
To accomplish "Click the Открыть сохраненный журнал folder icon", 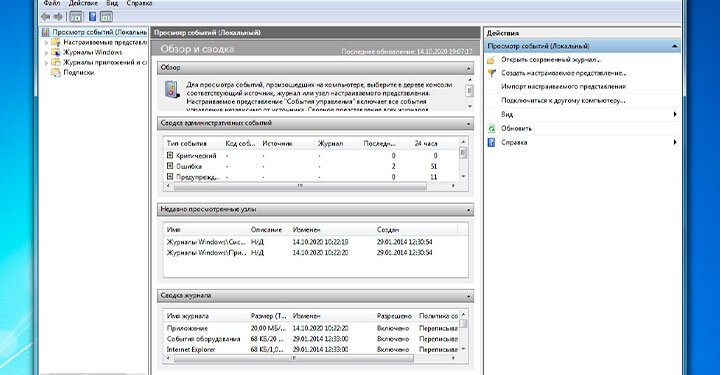I will coord(491,60).
